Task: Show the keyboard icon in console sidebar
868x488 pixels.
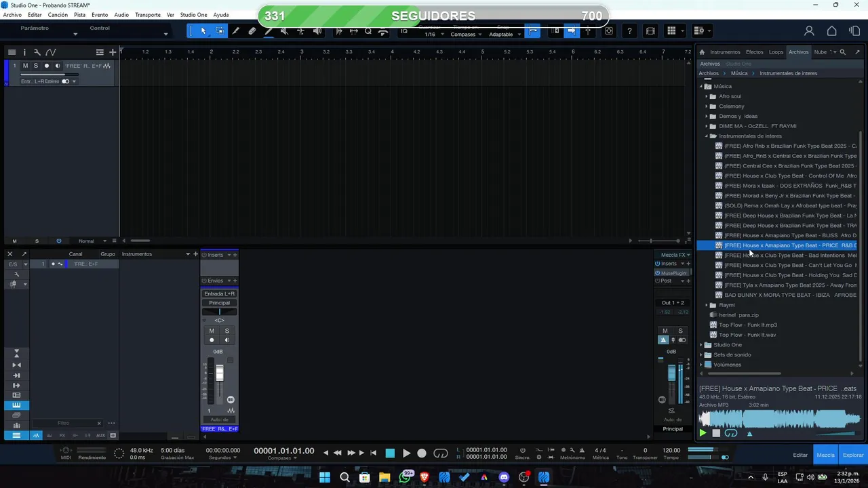Action: point(16,405)
